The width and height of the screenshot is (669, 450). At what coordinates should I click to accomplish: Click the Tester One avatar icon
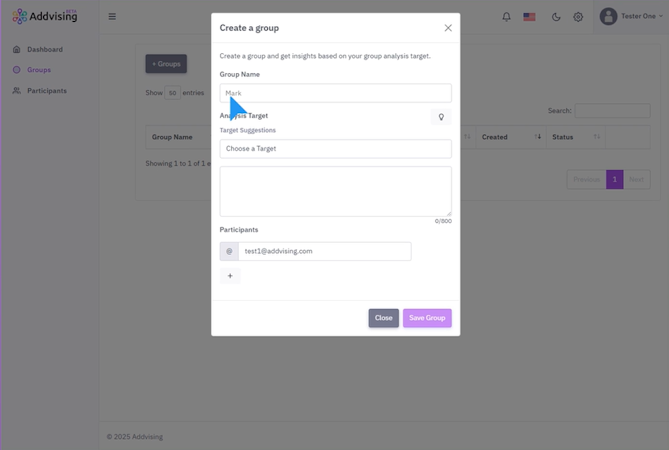click(608, 16)
